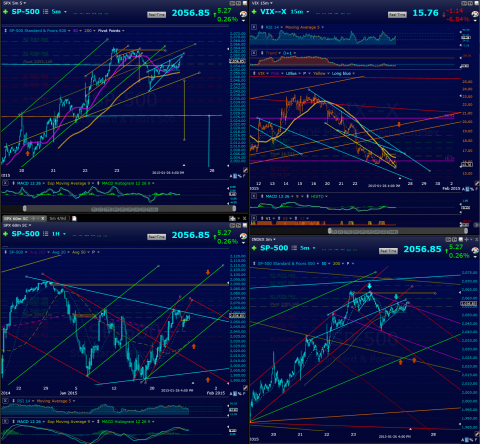Open color wheel icon in SPX 5m chart header
The width and height of the screenshot is (480, 444).
243,14
